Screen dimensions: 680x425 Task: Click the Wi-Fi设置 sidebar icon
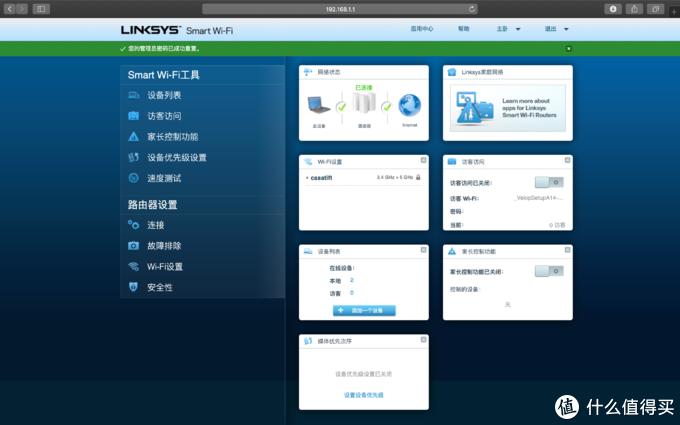[134, 266]
